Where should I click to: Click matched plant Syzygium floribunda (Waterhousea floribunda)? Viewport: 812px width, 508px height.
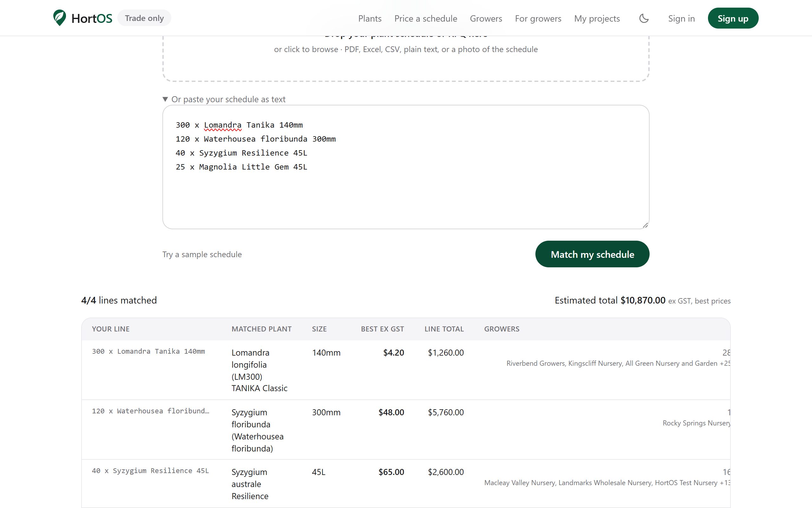(x=257, y=430)
